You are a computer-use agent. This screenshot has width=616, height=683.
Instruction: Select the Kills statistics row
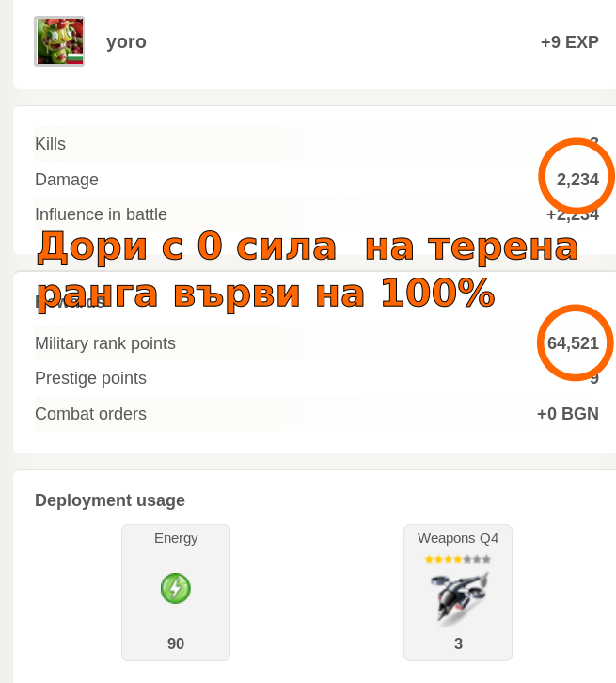coord(317,144)
